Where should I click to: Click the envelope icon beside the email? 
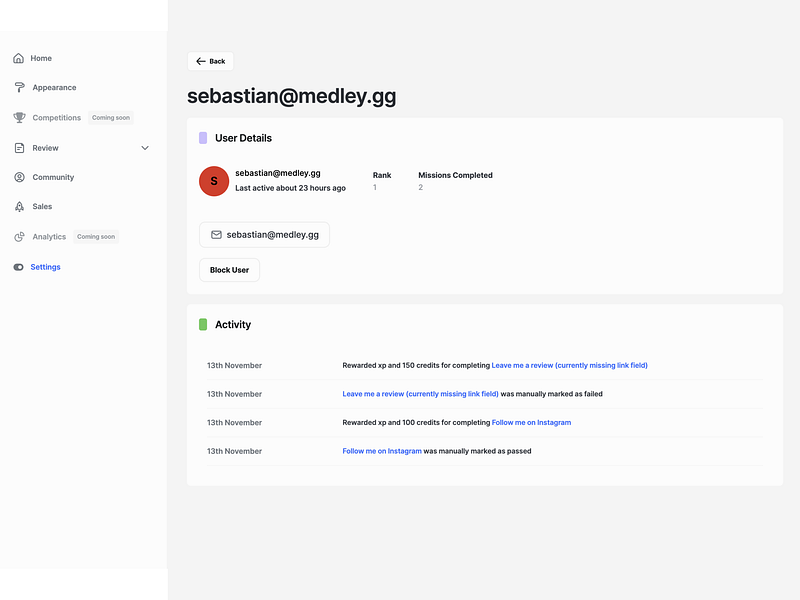point(216,235)
